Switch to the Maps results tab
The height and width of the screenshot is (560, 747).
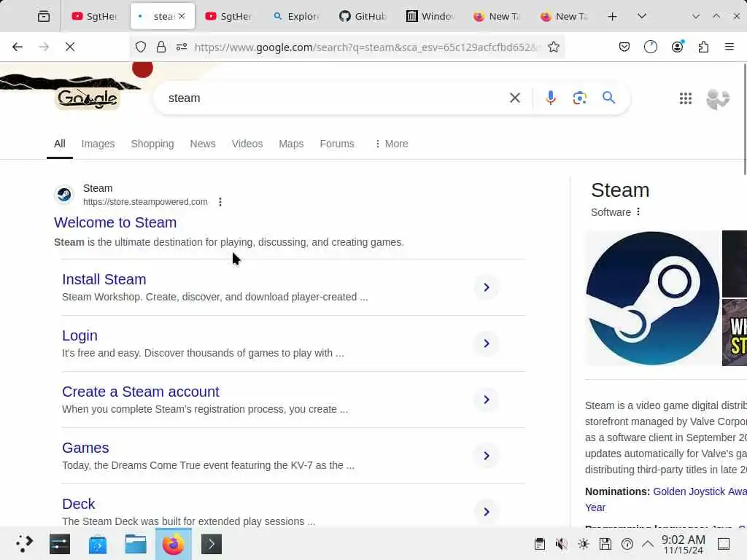coord(291,144)
